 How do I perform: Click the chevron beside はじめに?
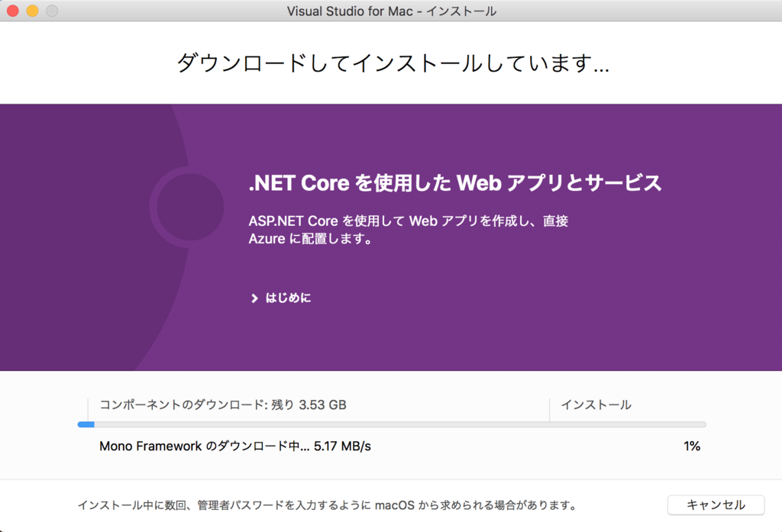[254, 298]
